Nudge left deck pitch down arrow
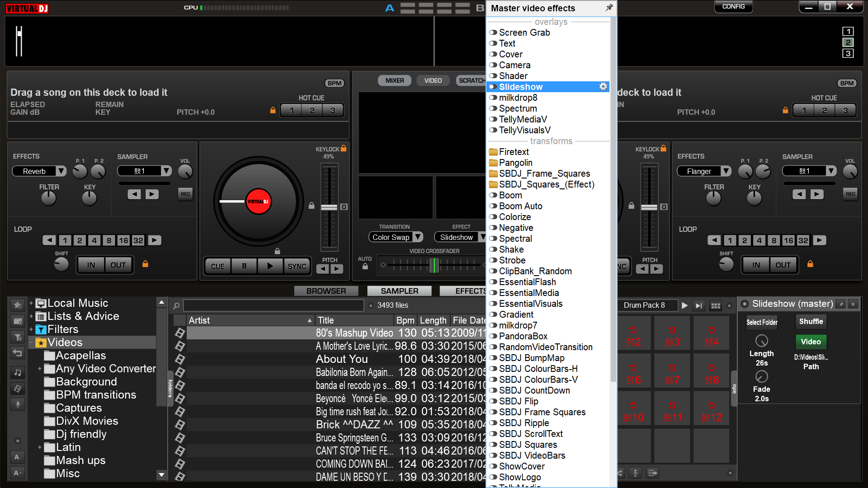This screenshot has height=488, width=868. pyautogui.click(x=322, y=269)
